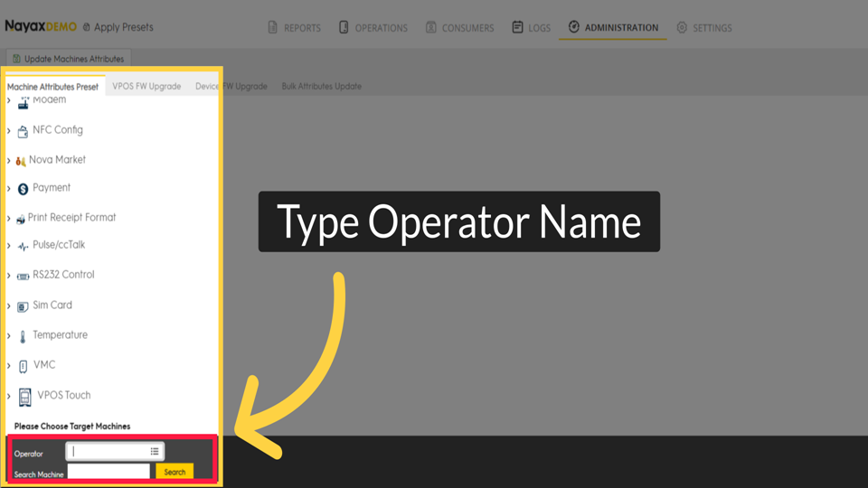Click the Print Receipt Format printer icon
This screenshot has width=868, height=488.
(21, 220)
